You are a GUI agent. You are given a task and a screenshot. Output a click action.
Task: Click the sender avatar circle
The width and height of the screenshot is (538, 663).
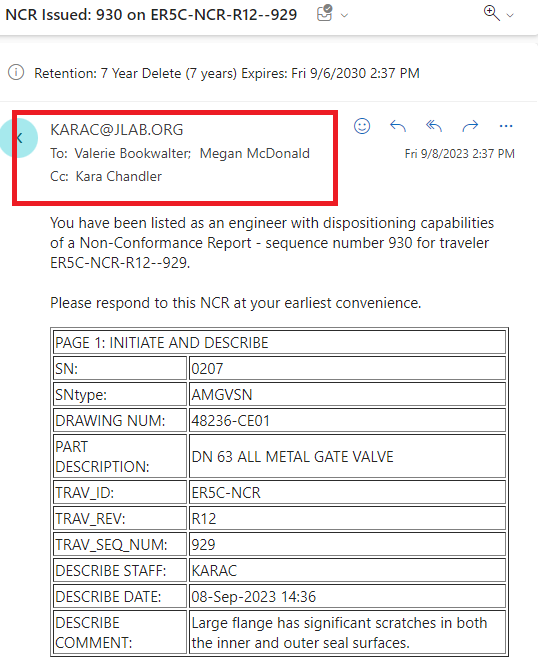[x=18, y=138]
